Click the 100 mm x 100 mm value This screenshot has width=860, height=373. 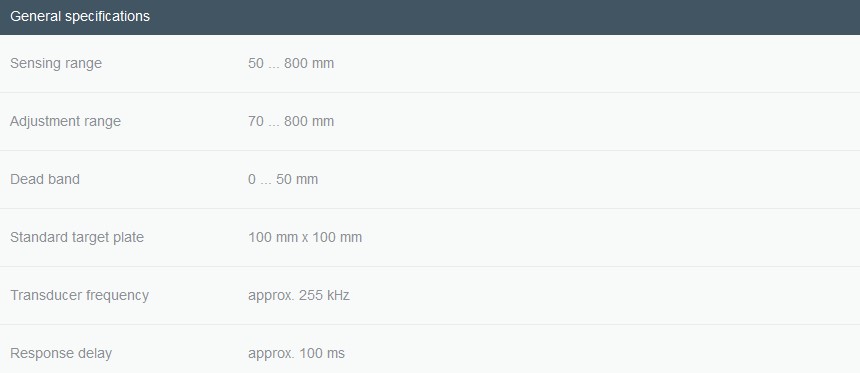coord(305,238)
